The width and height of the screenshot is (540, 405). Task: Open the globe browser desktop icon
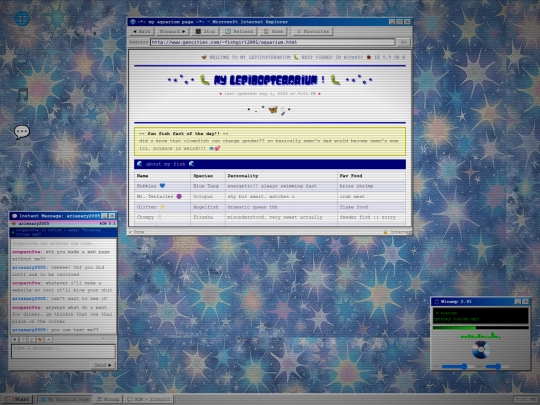coord(22,19)
